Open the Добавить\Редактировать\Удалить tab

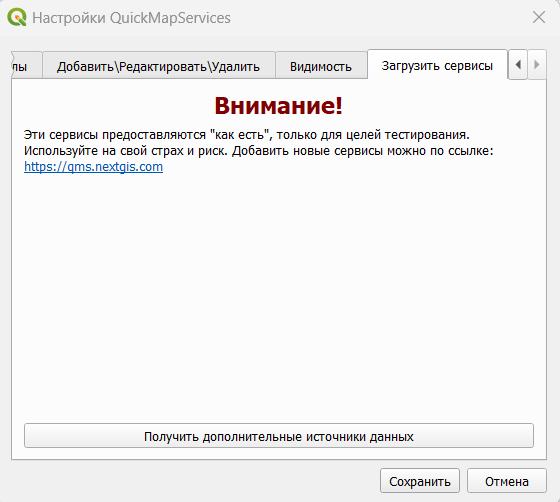coord(159,66)
